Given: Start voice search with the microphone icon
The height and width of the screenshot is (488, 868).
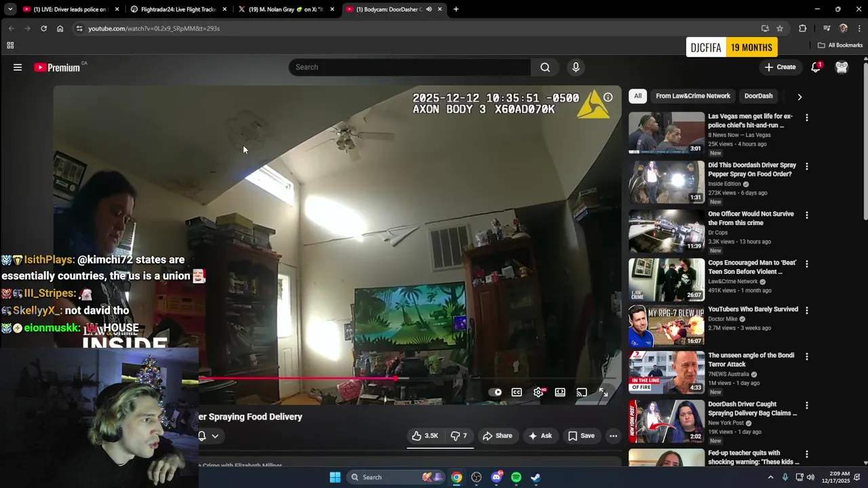Looking at the screenshot, I should point(576,67).
